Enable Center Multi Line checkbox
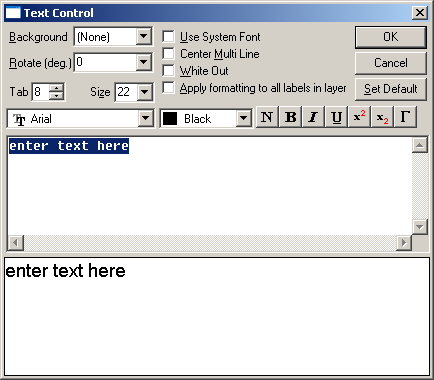434x380 pixels. pos(168,53)
